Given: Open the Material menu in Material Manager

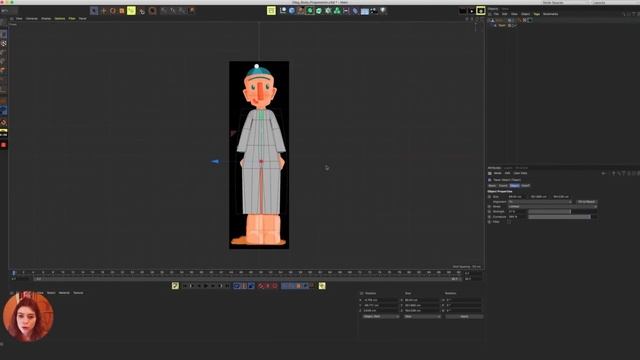Looking at the screenshot, I should (x=64, y=293).
